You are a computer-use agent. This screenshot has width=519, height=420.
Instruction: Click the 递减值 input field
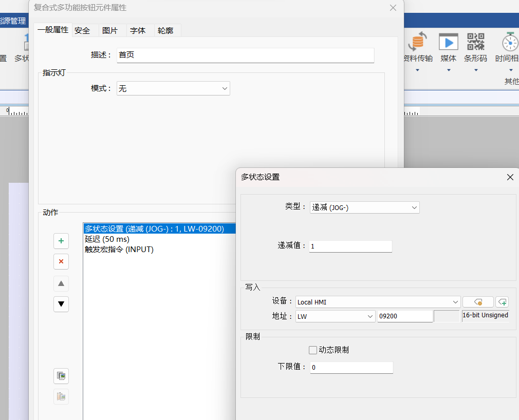pyautogui.click(x=350, y=246)
